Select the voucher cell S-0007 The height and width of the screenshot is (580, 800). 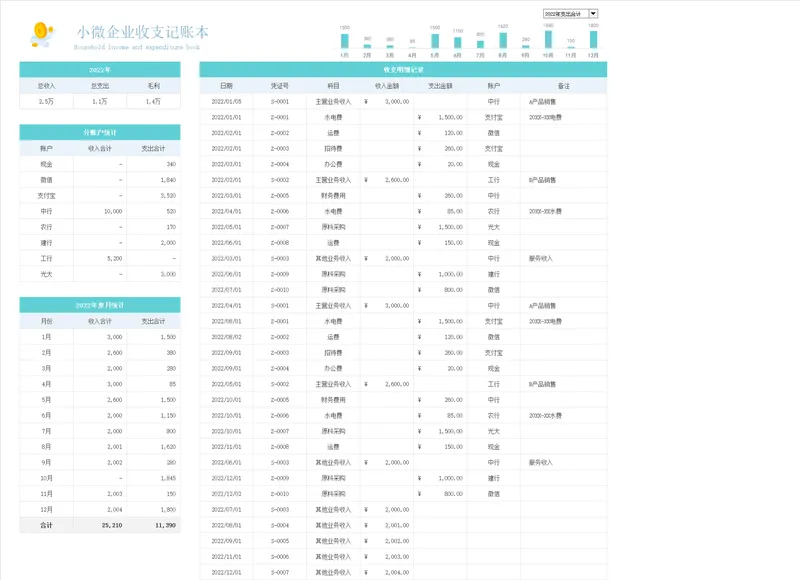point(280,572)
